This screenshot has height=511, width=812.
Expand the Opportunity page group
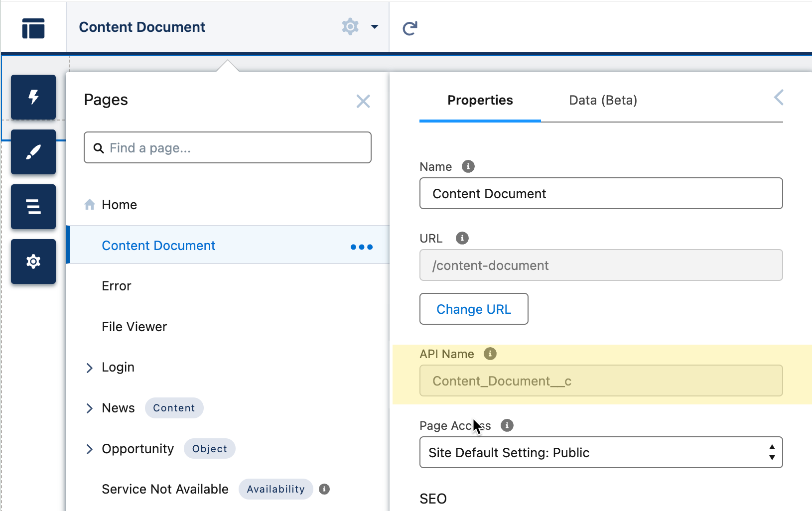[x=90, y=449]
